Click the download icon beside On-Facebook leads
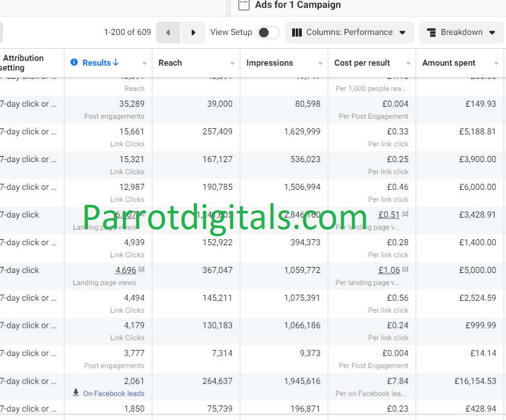This screenshot has width=506, height=420. pyautogui.click(x=76, y=392)
